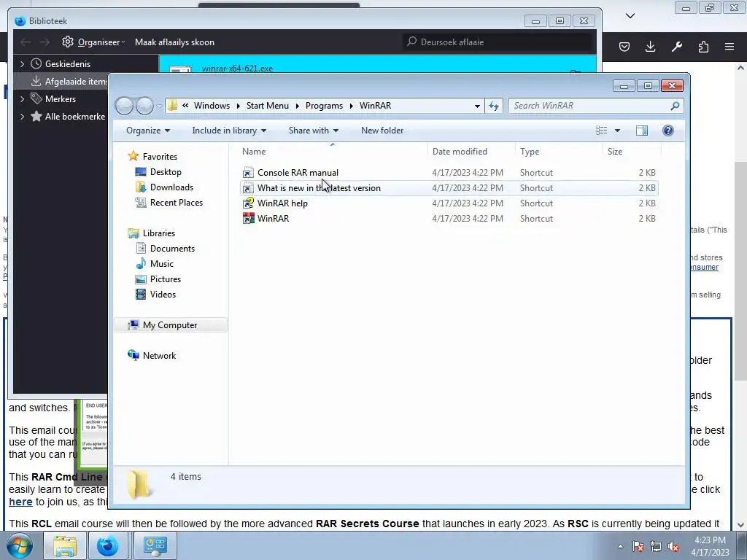Change the view with the views icon

pos(602,131)
